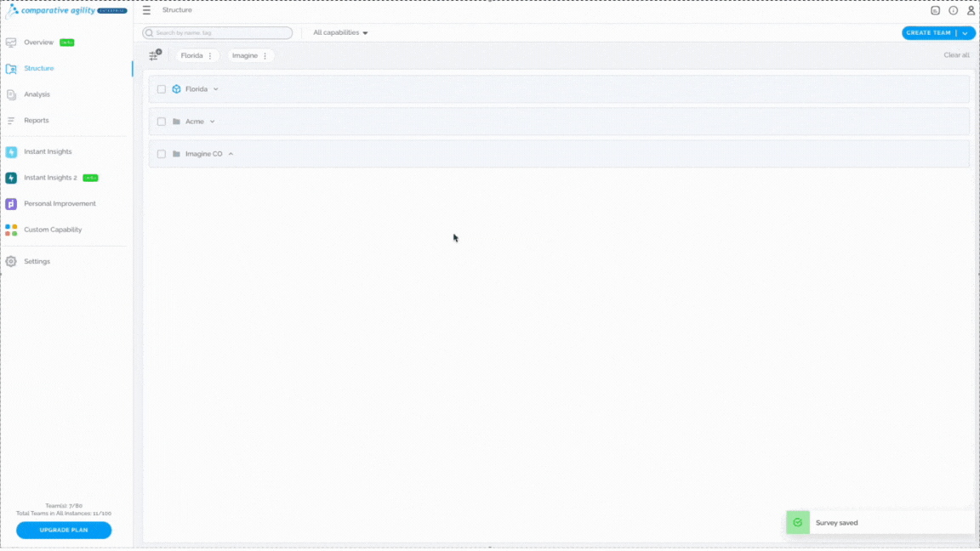Open Personal Improvement menu item
Screen dimensions: 980x551
[x=60, y=204]
